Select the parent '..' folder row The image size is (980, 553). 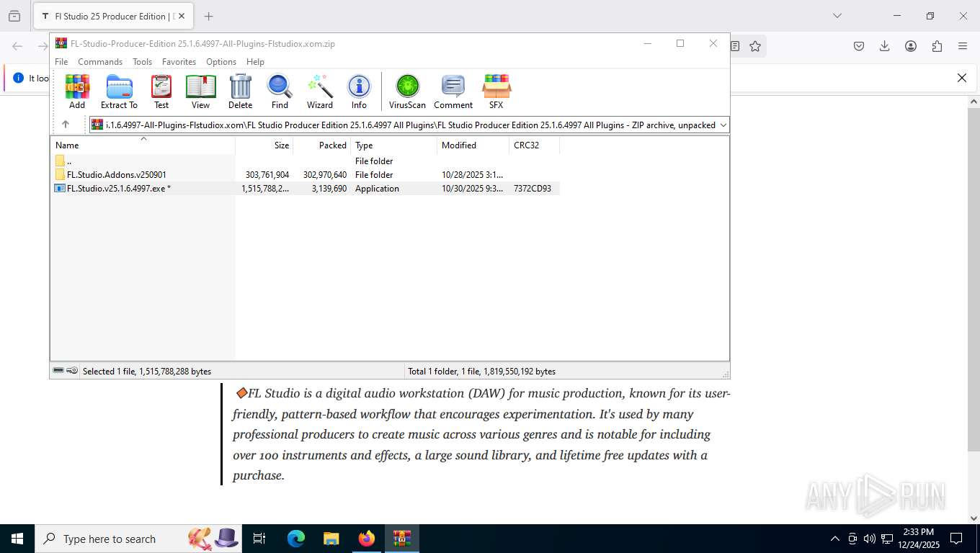[x=305, y=161]
